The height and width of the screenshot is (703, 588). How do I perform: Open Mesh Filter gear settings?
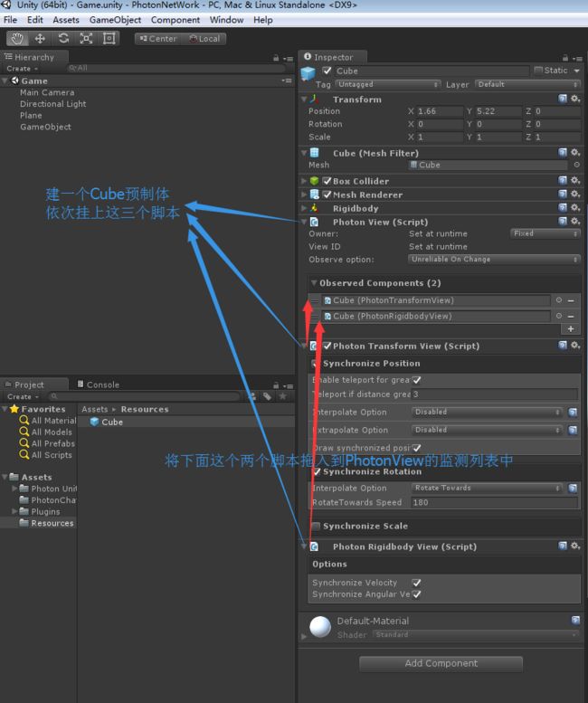(x=575, y=152)
